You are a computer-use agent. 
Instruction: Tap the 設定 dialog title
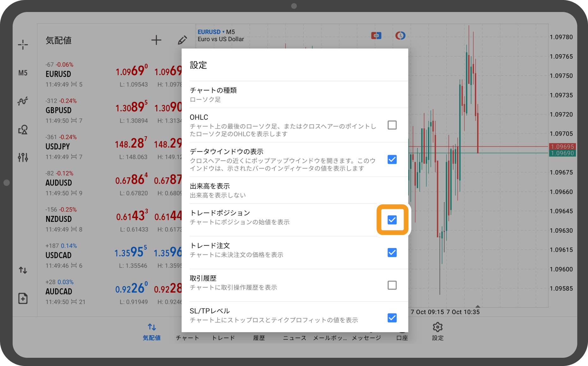coord(198,65)
